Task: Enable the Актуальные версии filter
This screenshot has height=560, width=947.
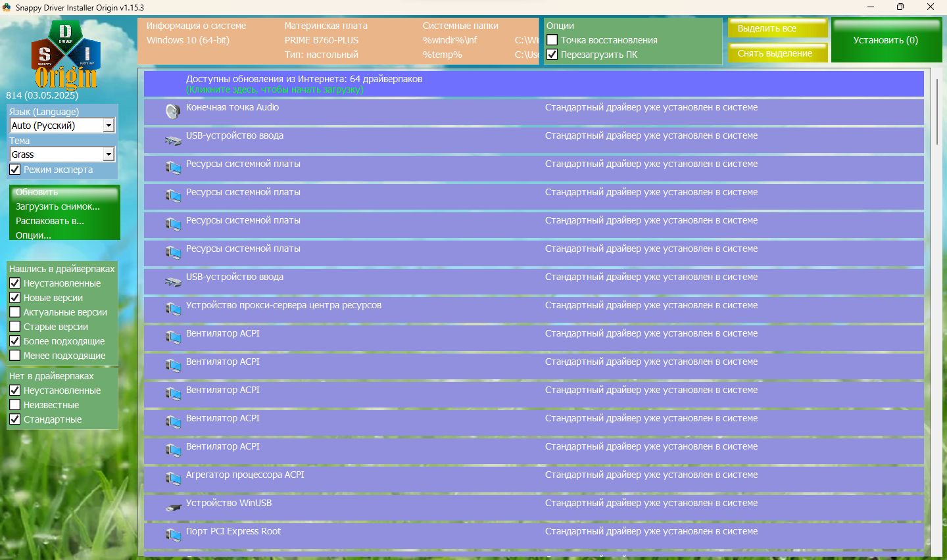Action: [x=15, y=312]
